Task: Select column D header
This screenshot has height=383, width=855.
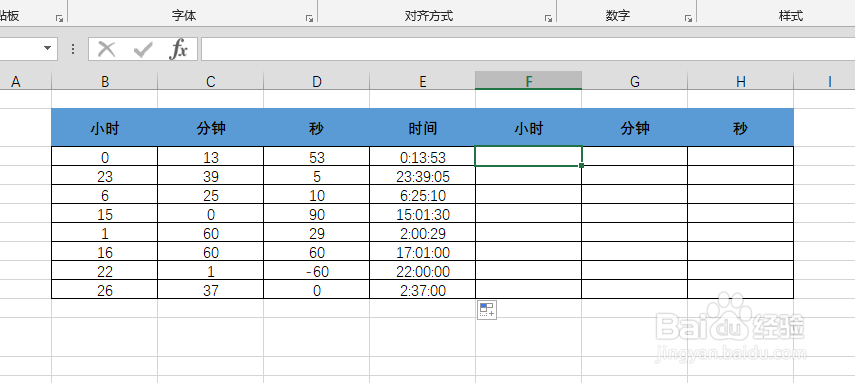Action: click(x=316, y=81)
